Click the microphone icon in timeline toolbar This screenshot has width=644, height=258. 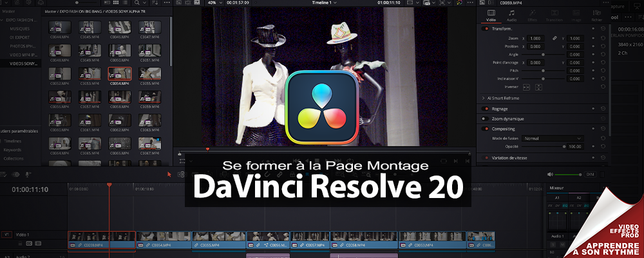coord(28,174)
